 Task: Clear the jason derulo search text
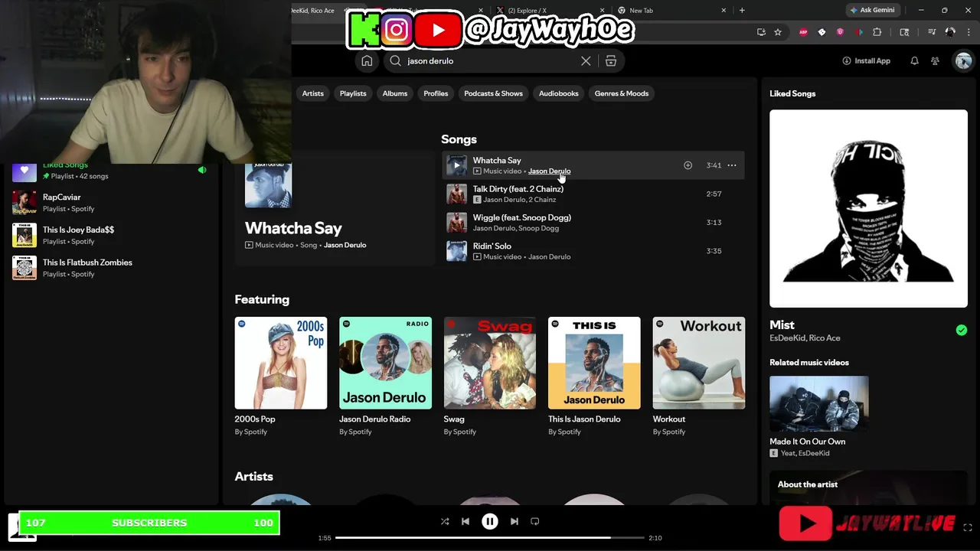point(586,61)
